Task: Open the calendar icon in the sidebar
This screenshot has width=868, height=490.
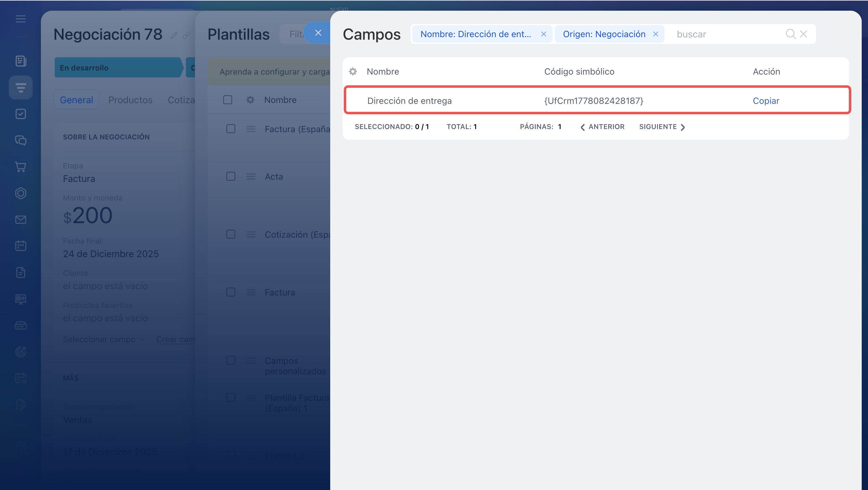Action: point(20,246)
